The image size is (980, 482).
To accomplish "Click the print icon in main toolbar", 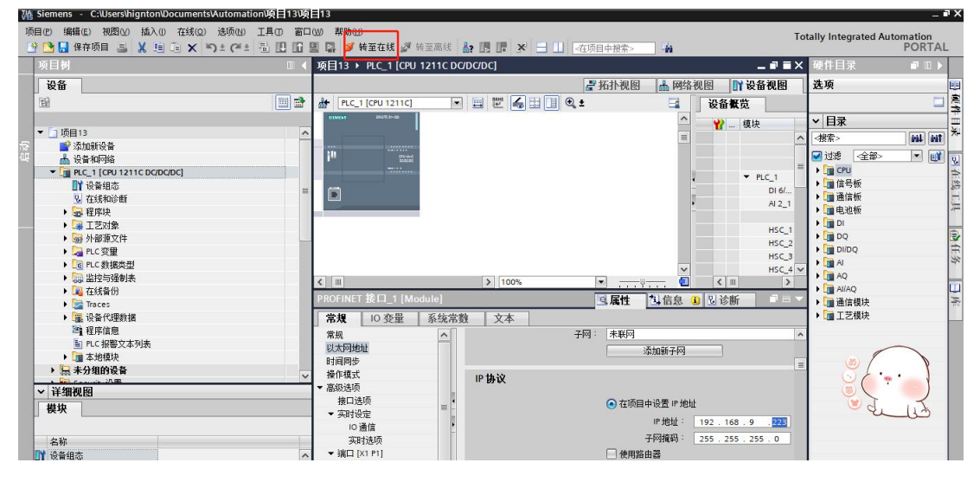I will [122, 48].
